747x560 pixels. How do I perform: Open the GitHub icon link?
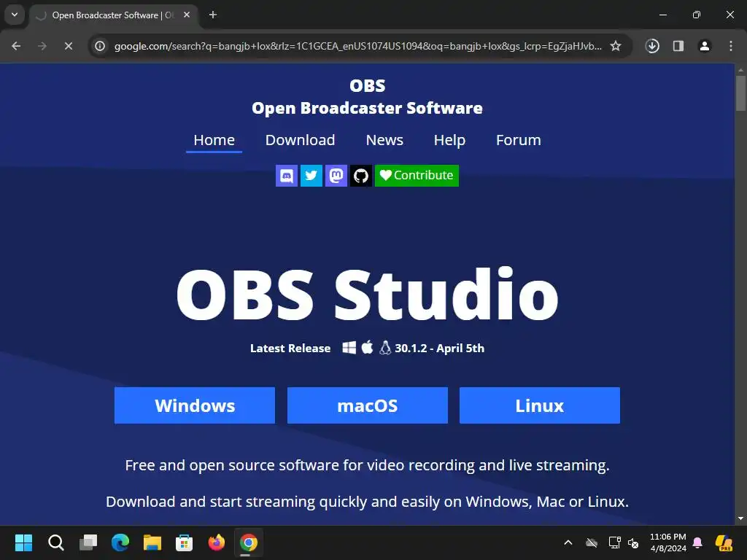pos(361,176)
